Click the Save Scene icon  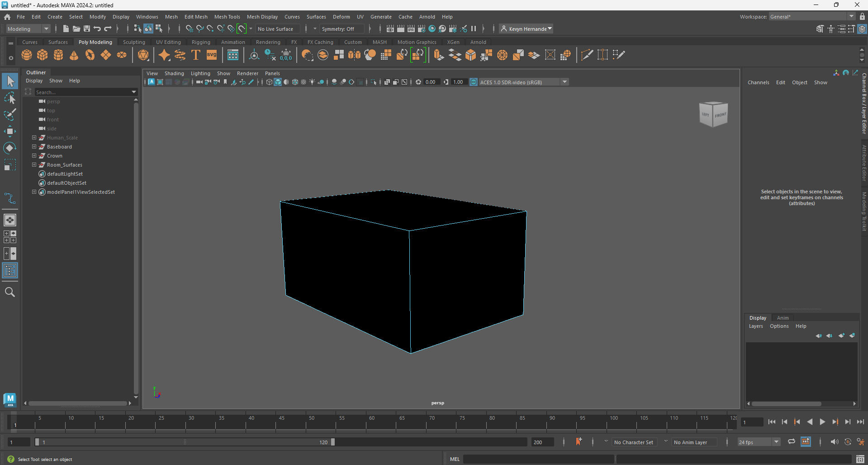tap(87, 29)
